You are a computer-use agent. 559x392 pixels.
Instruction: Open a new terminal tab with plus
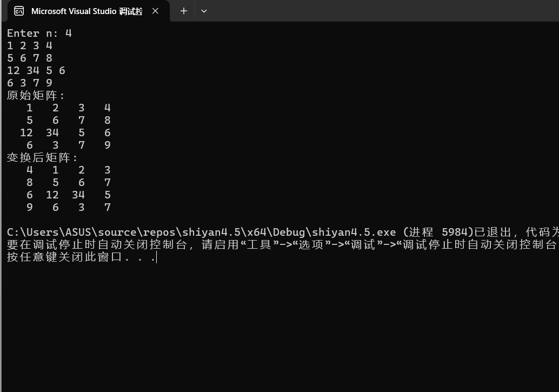(184, 11)
